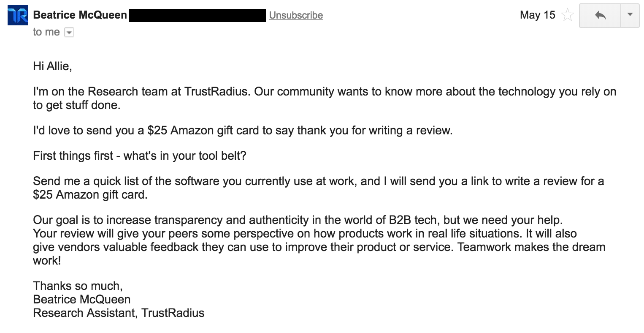
Task: Click the May 15 date label
Action: pyautogui.click(x=537, y=15)
